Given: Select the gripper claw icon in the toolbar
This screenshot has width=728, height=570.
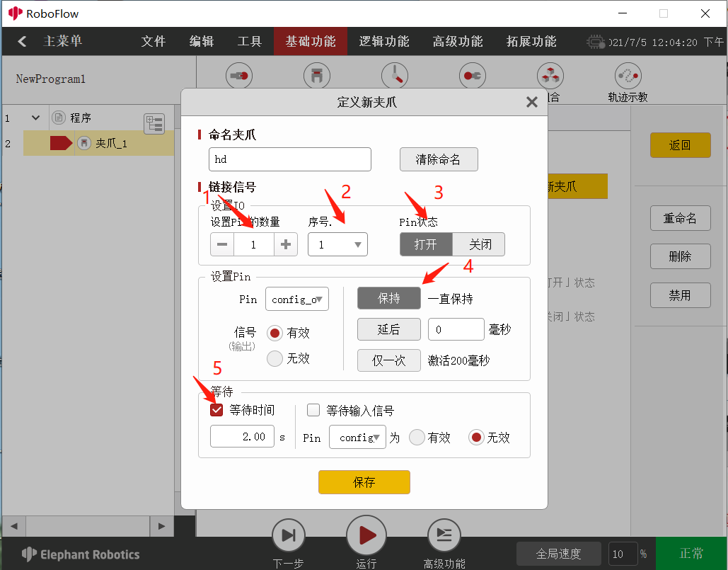Looking at the screenshot, I should (317, 76).
